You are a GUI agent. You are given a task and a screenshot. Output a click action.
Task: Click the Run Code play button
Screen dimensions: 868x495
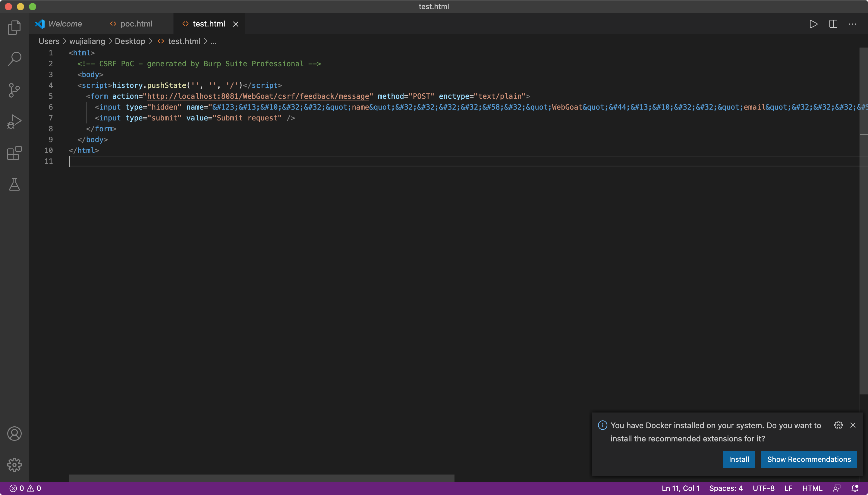813,24
